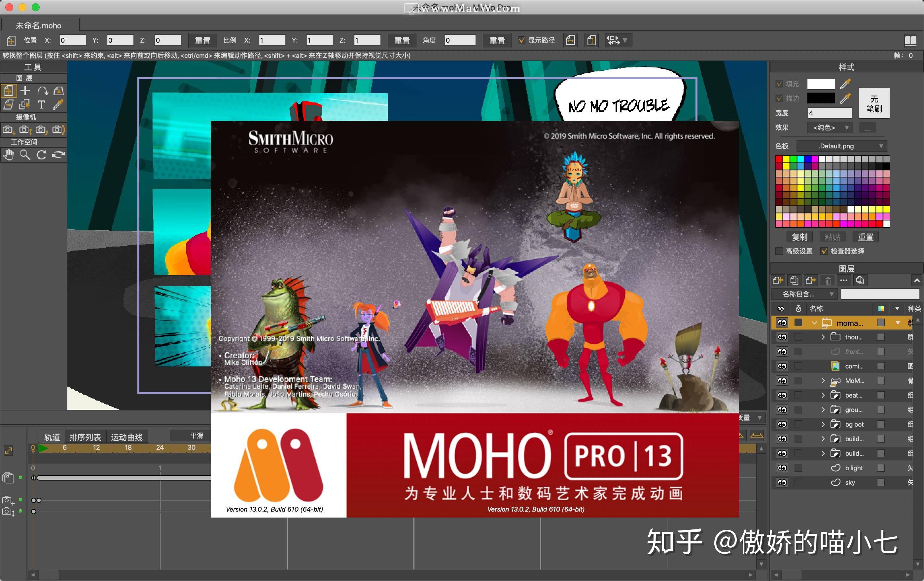Viewport: 924px width, 581px height.
Task: Select the Roll Camera tool
Action: [42, 130]
